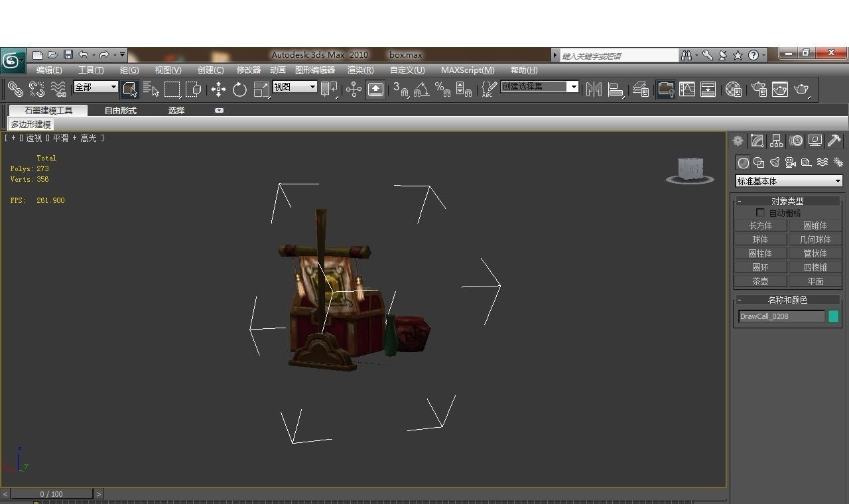Click the Unlink Selection tool
This screenshot has width=849, height=504.
36,89
